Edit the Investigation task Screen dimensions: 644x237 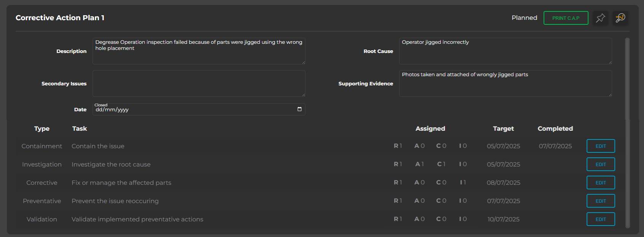click(601, 164)
